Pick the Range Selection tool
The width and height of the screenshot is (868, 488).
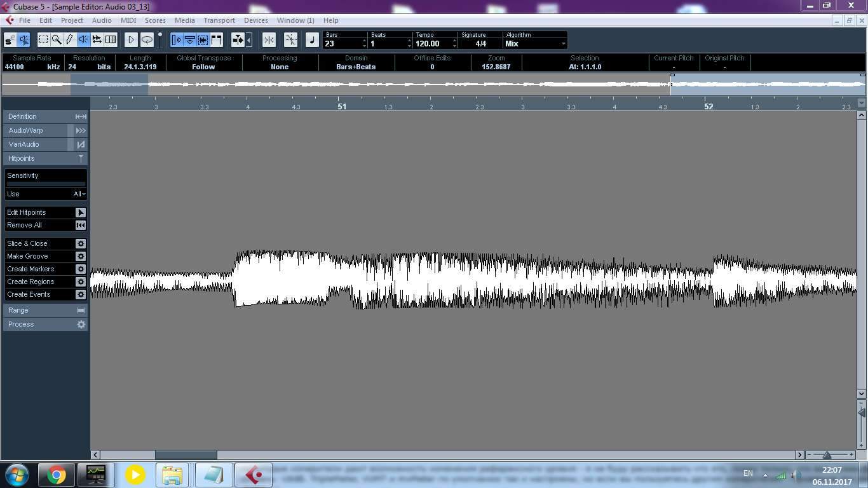point(43,40)
